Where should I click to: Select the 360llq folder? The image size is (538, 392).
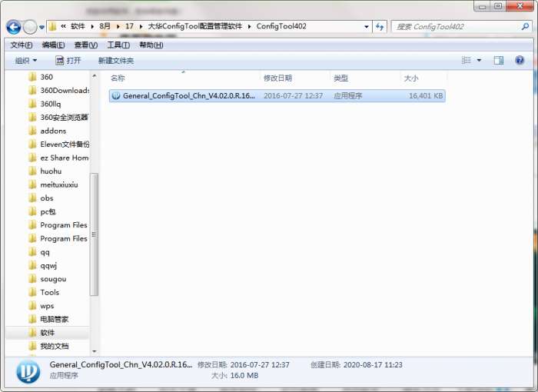click(x=51, y=104)
